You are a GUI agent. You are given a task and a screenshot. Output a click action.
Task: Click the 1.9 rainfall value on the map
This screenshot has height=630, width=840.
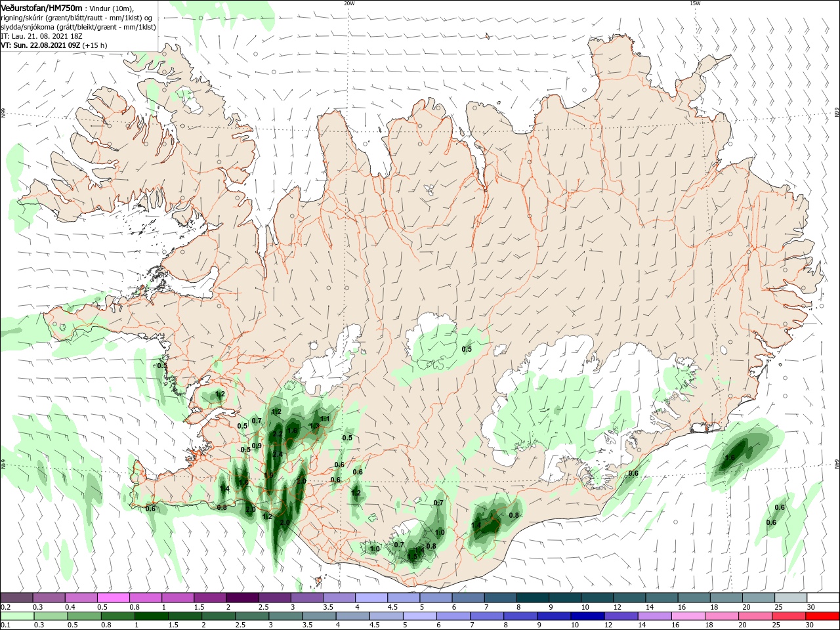(268, 475)
